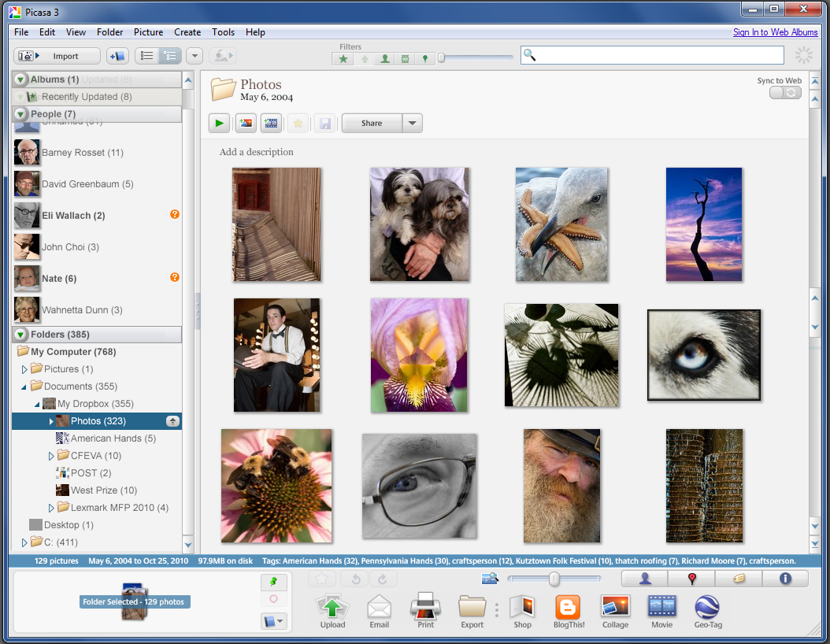Click the Upload icon in bottom tray
The width and height of the screenshot is (830, 644).
click(x=332, y=608)
